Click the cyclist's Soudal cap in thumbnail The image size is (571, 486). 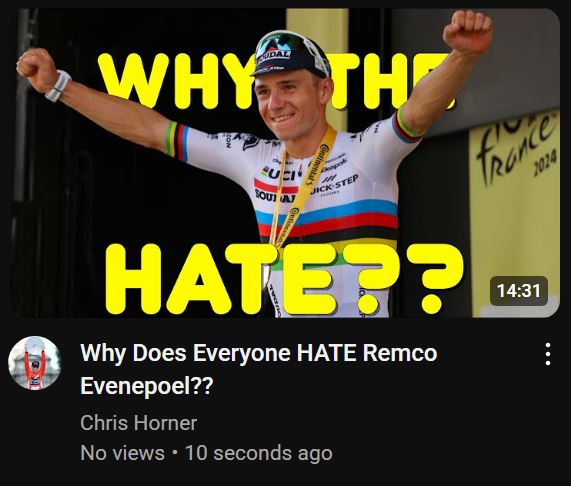(x=290, y=54)
